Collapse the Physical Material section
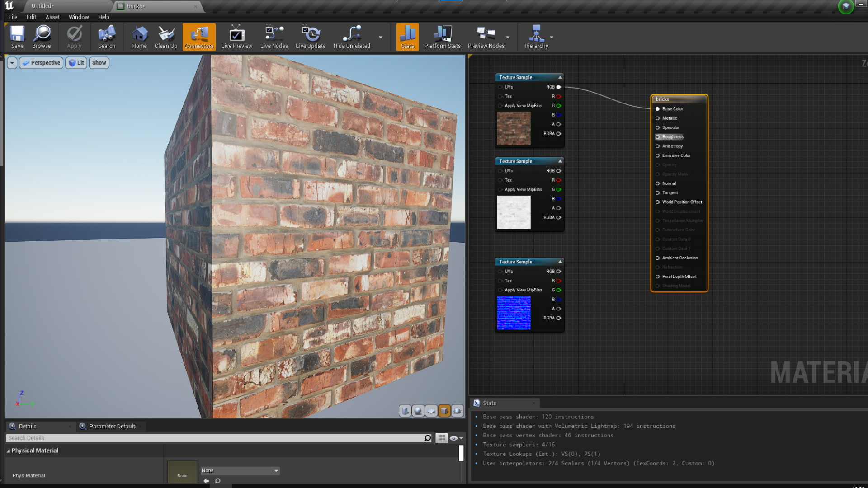 coord(8,450)
